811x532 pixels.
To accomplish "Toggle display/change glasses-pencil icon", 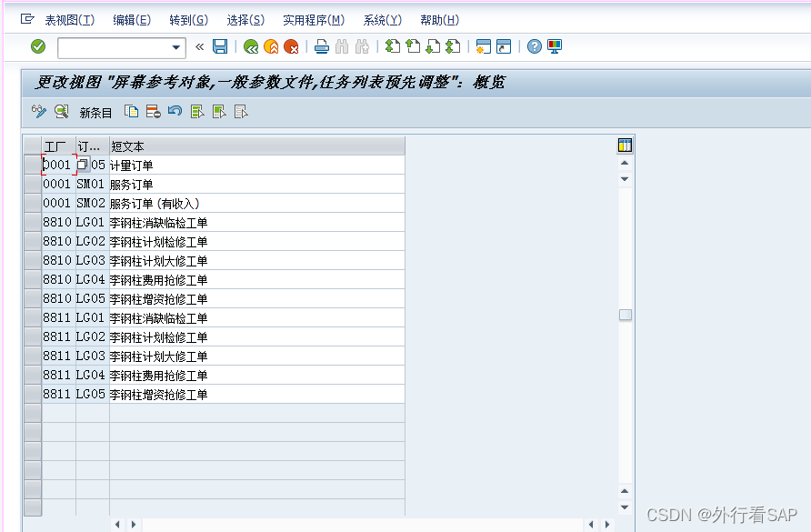I will 39,111.
